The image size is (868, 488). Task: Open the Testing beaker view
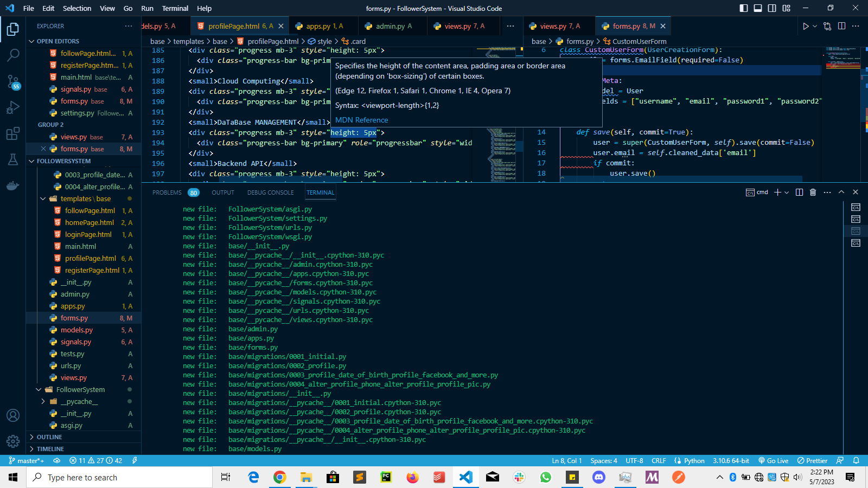pyautogui.click(x=13, y=160)
